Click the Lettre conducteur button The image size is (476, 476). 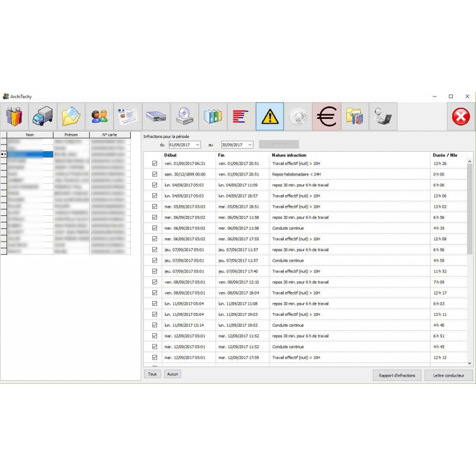point(449,375)
